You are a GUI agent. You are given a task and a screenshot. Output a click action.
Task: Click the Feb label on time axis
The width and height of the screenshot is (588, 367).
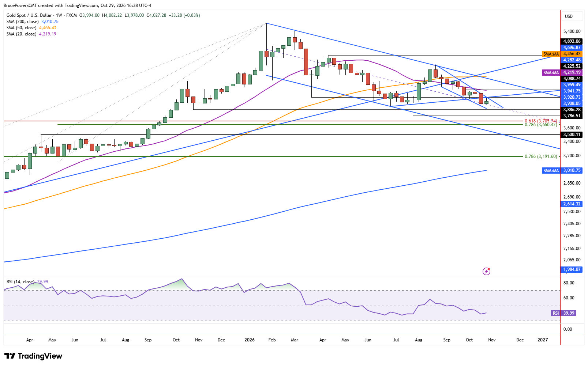point(272,340)
